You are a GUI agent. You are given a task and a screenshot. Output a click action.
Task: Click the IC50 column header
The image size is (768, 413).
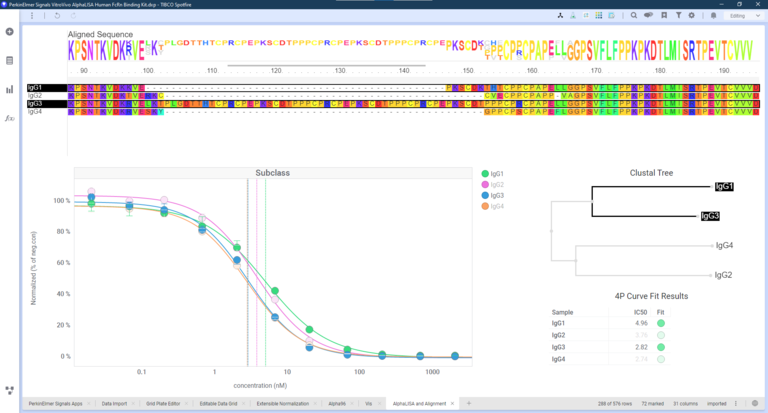[x=641, y=312]
